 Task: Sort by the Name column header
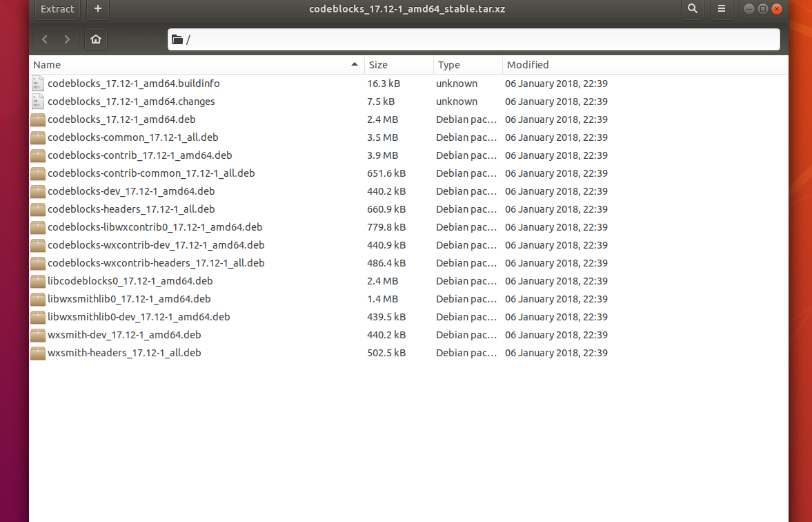pyautogui.click(x=196, y=65)
